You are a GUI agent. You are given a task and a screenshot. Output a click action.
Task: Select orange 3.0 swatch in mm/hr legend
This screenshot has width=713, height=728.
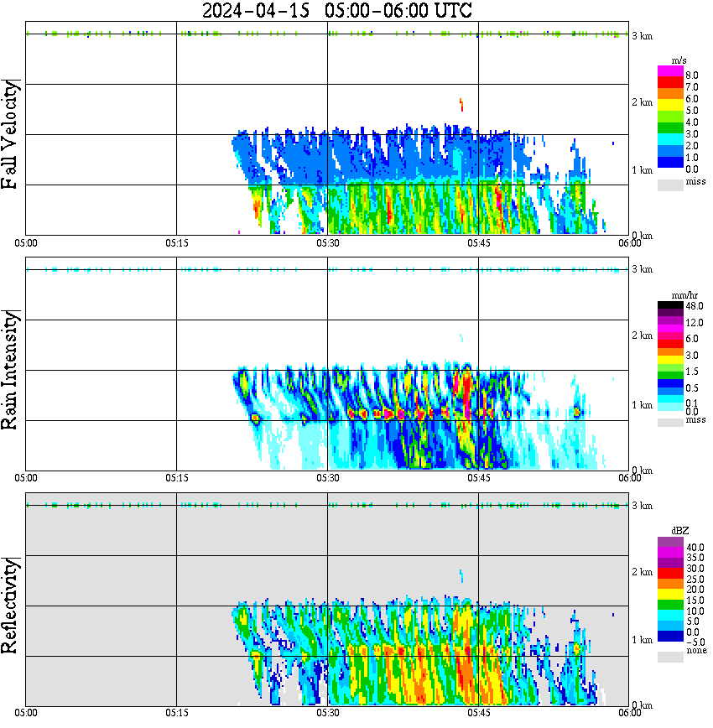(670, 352)
